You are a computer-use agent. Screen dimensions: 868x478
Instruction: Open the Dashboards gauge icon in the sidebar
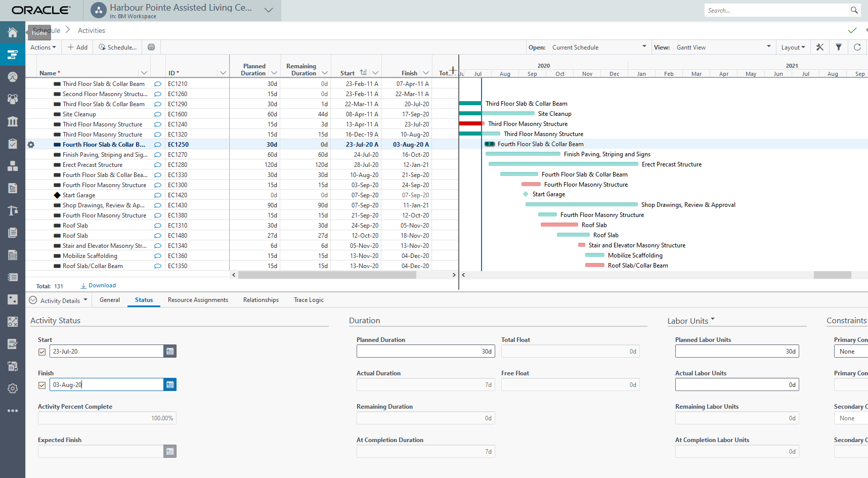[x=12, y=77]
